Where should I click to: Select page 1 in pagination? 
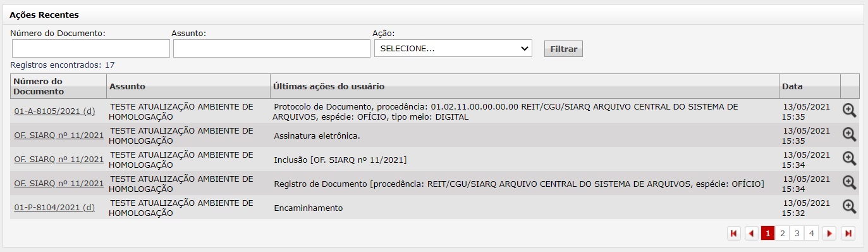(767, 234)
